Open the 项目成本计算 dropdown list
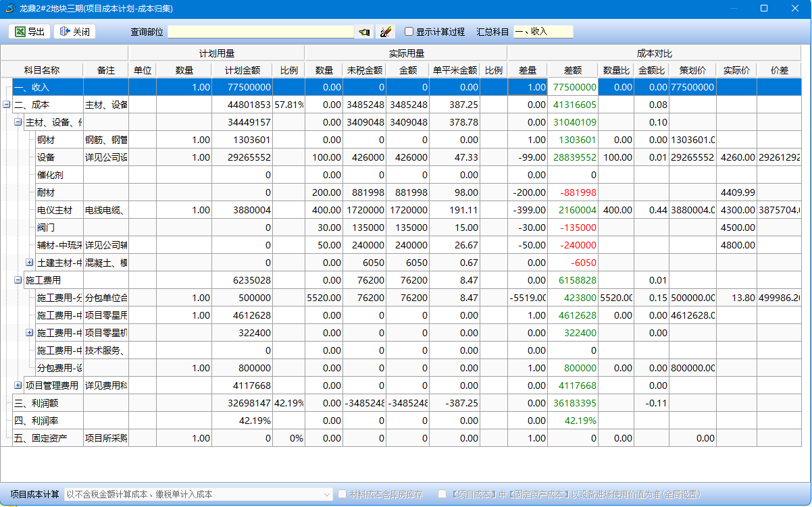 click(328, 494)
